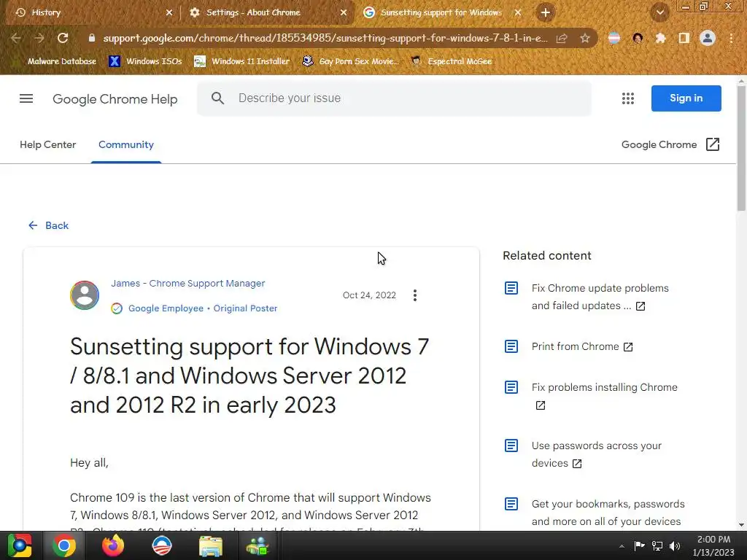Open Fix problems installing Chrome article
Viewport: 747px width, 560px height.
[604, 396]
